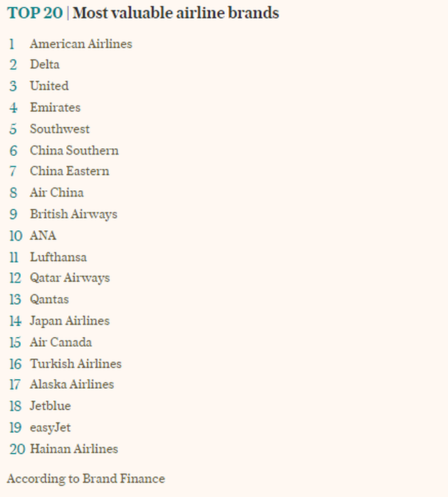The height and width of the screenshot is (497, 448).
Task: Select easyJet at rank nineteen
Action: point(50,427)
